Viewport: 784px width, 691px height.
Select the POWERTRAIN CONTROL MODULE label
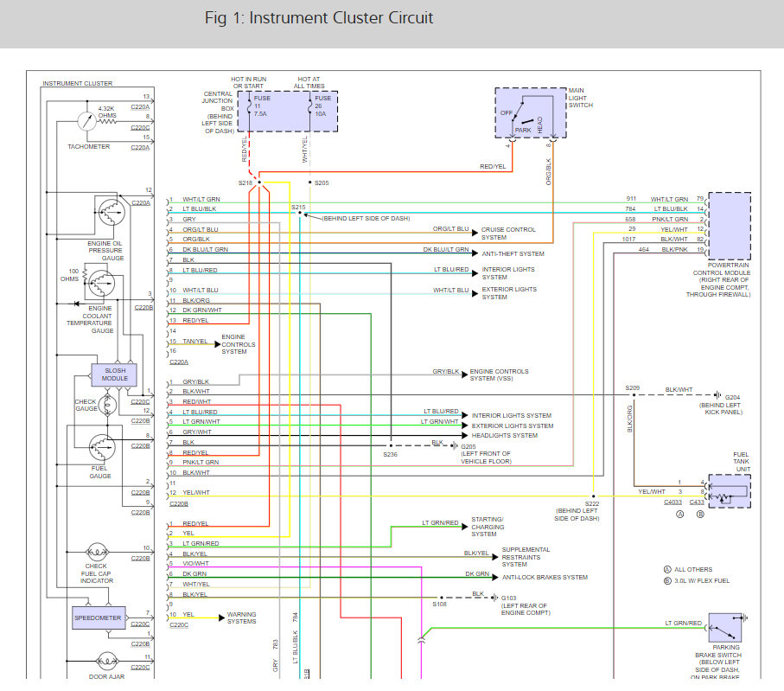pyautogui.click(x=718, y=280)
